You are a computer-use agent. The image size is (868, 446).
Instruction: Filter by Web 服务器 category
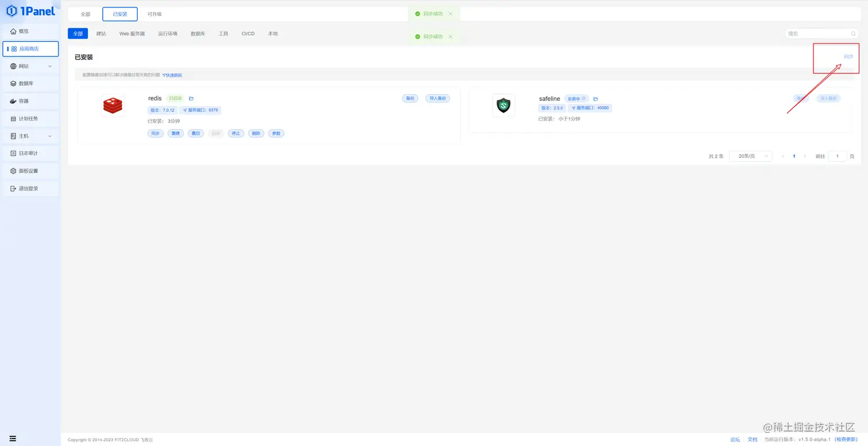132,34
